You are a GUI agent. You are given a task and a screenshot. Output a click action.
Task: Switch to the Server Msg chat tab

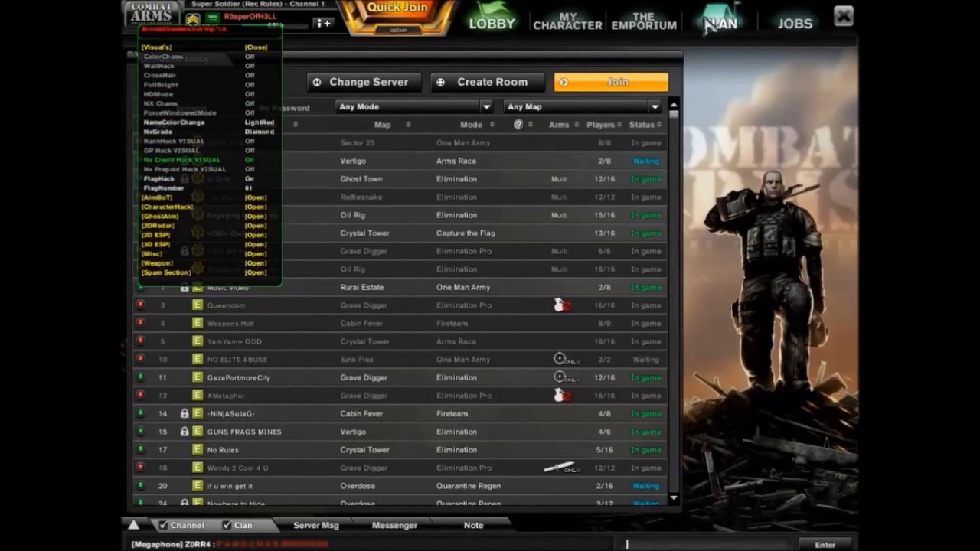(316, 525)
